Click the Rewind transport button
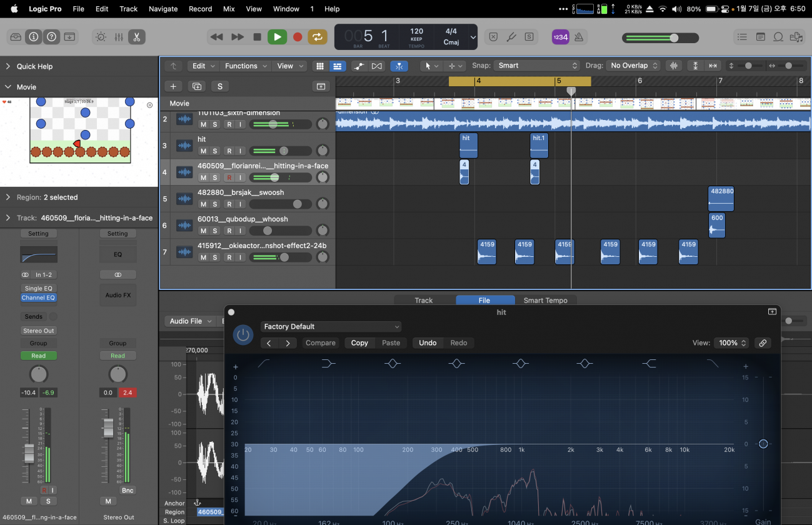Viewport: 812px width, 525px height. (216, 37)
